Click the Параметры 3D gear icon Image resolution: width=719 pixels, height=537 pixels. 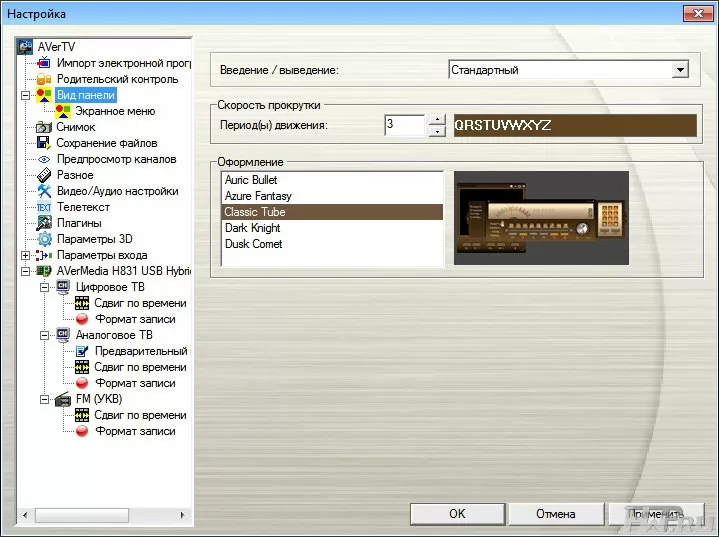pyautogui.click(x=44, y=239)
